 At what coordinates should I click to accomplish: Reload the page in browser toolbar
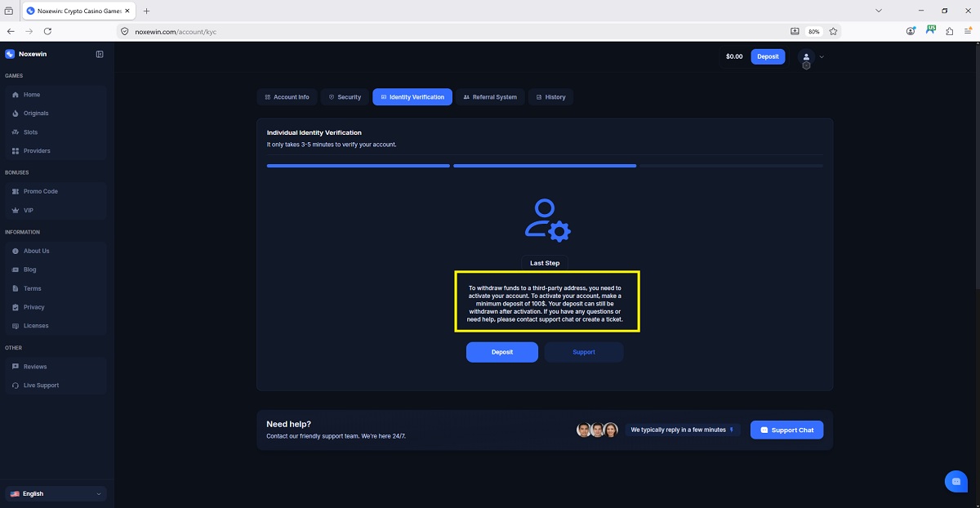[47, 31]
